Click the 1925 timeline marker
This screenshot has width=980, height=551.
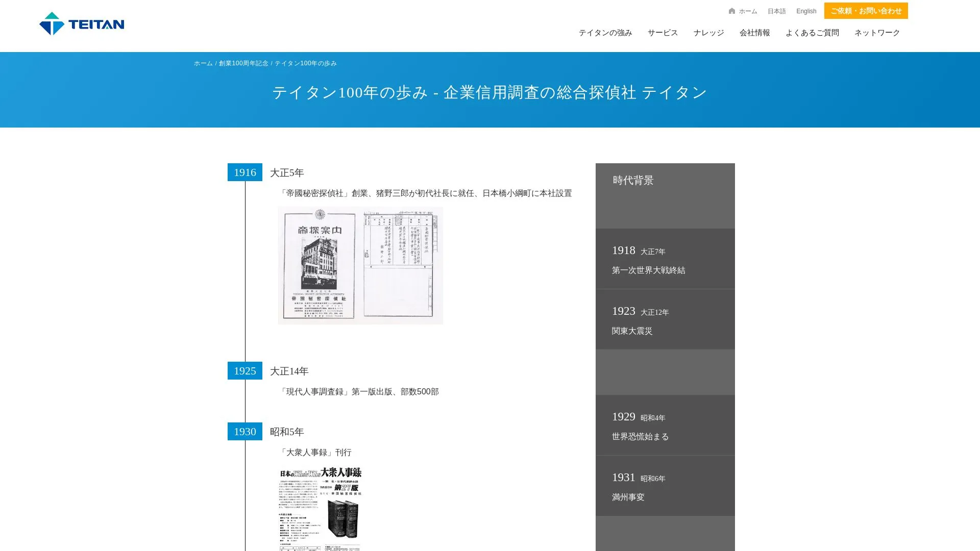coord(245,371)
